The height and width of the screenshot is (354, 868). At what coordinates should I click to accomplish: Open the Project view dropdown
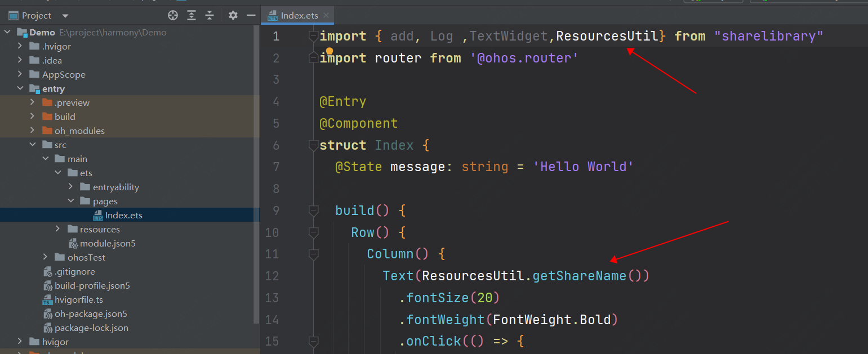(65, 16)
